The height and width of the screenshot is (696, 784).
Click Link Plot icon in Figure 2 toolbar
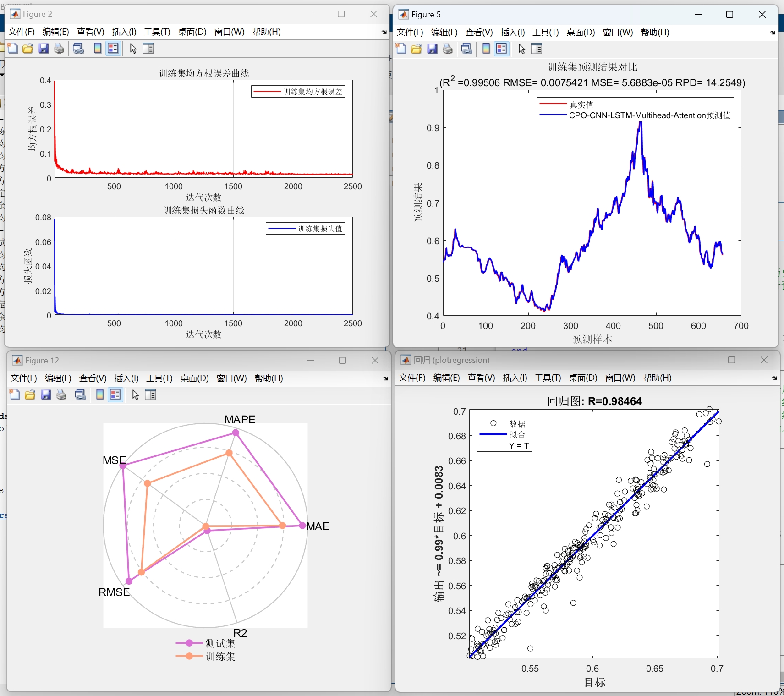tap(78, 48)
